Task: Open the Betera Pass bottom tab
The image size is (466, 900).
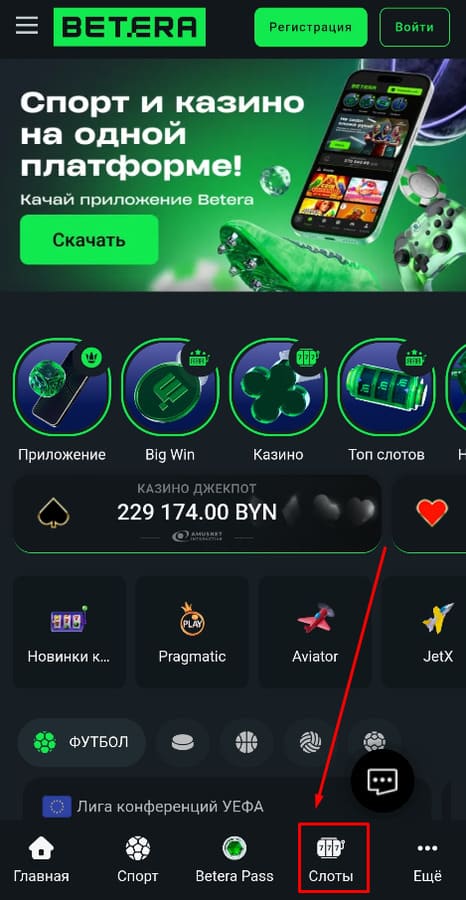Action: coord(234,859)
